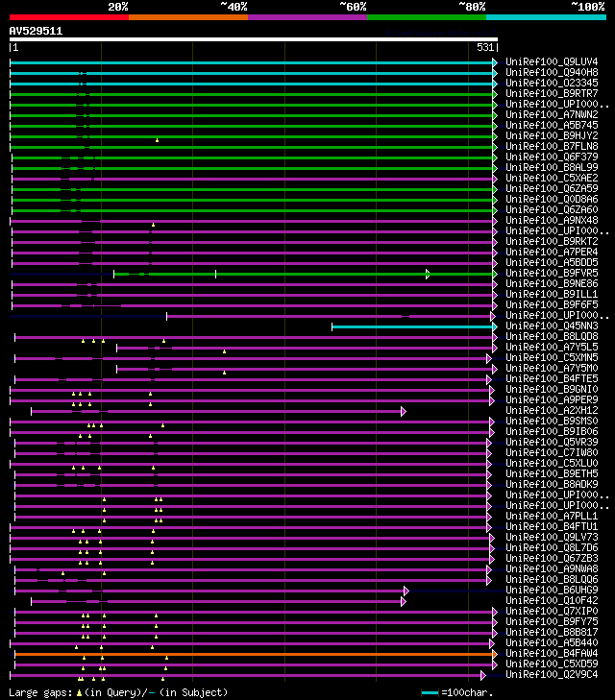Click the green ~80% identity legend segment
The height and width of the screenshot is (700, 615).
(427, 17)
